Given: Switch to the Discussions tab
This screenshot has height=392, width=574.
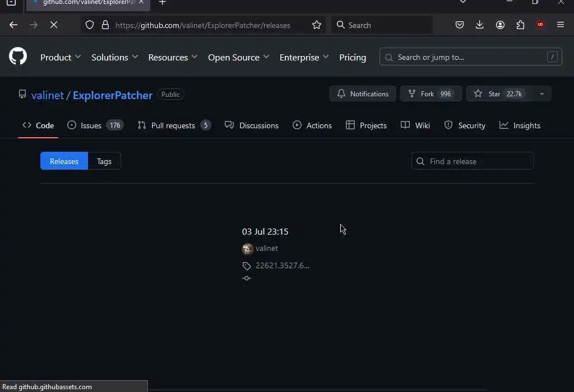Looking at the screenshot, I should [x=252, y=125].
